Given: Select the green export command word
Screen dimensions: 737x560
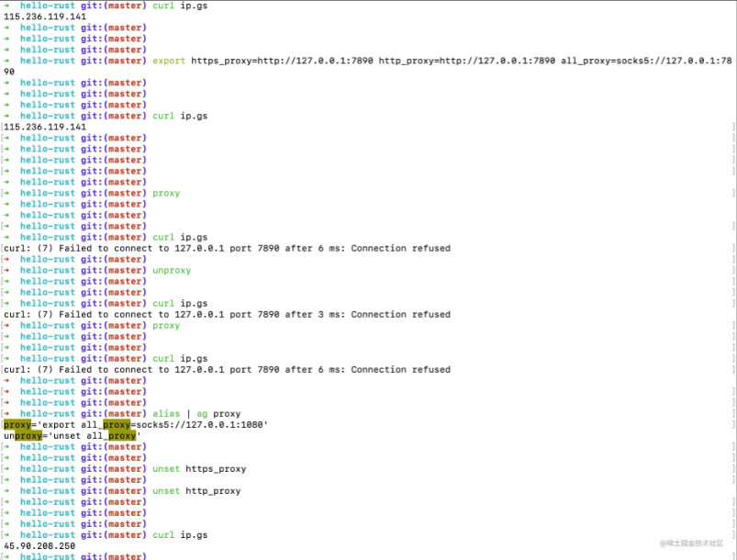Looking at the screenshot, I should [x=169, y=62].
